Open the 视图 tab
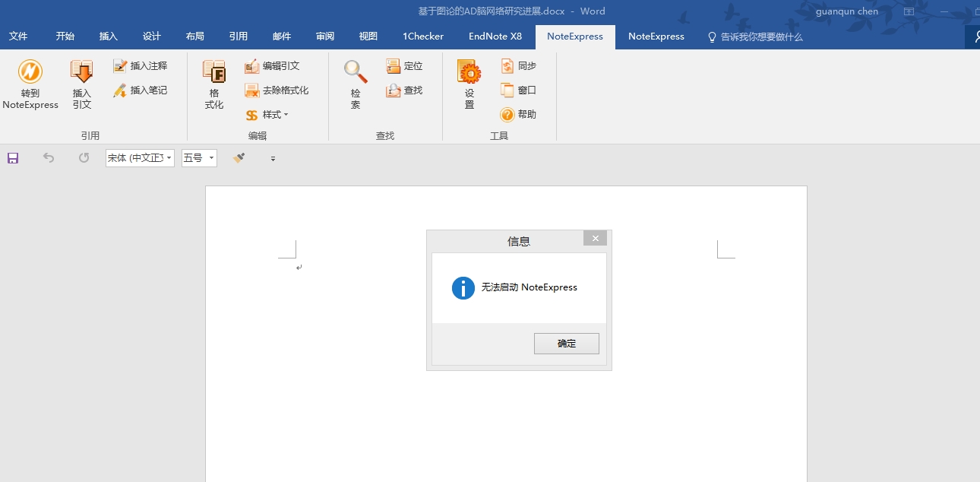Screen dimensions: 980x482 point(368,36)
